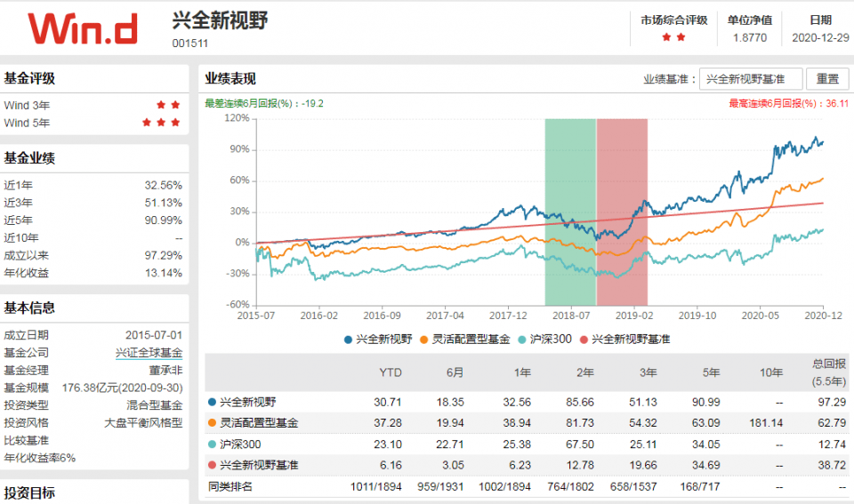Click the 基本信息 section header
The width and height of the screenshot is (854, 504).
click(29, 308)
